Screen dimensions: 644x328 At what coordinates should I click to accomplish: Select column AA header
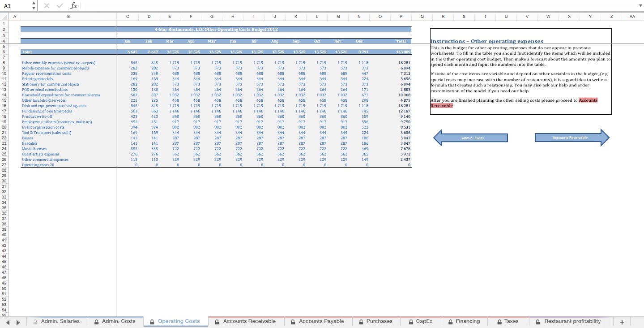tap(632, 17)
